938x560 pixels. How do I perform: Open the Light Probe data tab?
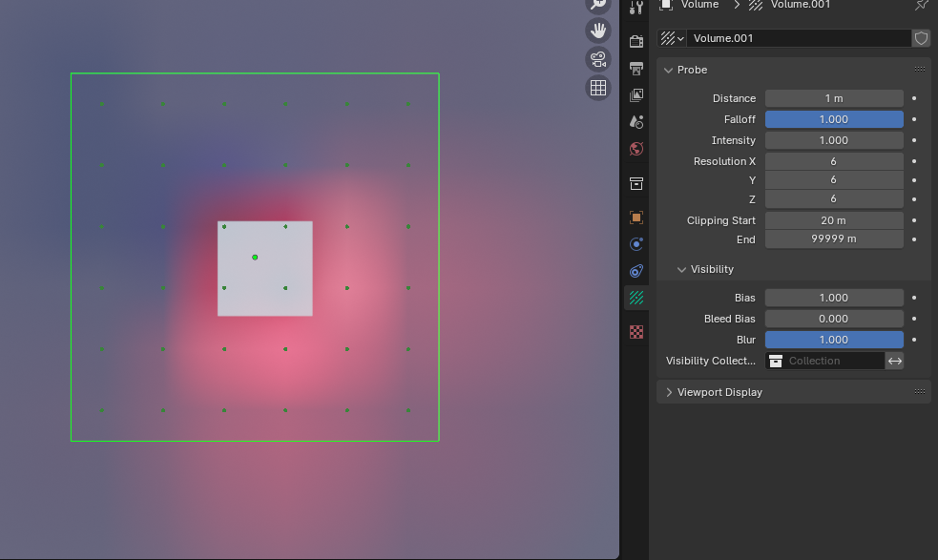pos(636,298)
